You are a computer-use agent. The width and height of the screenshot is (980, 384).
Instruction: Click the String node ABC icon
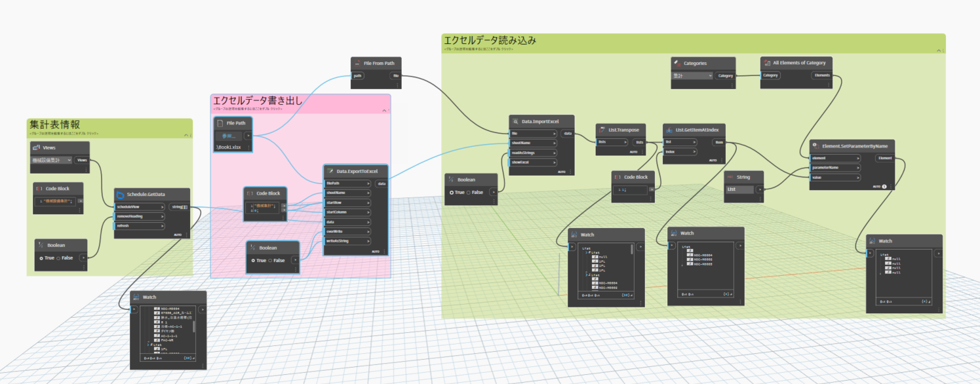pos(730,177)
